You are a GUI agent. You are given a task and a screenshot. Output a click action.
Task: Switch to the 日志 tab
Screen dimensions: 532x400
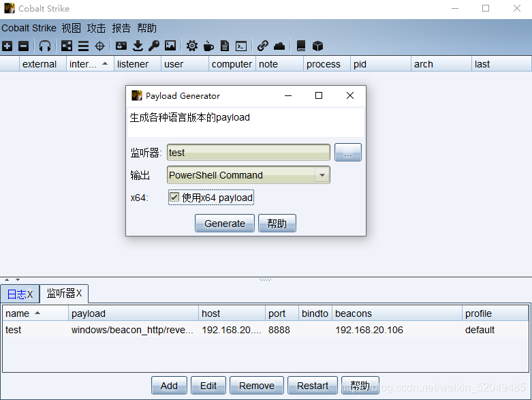[20, 294]
